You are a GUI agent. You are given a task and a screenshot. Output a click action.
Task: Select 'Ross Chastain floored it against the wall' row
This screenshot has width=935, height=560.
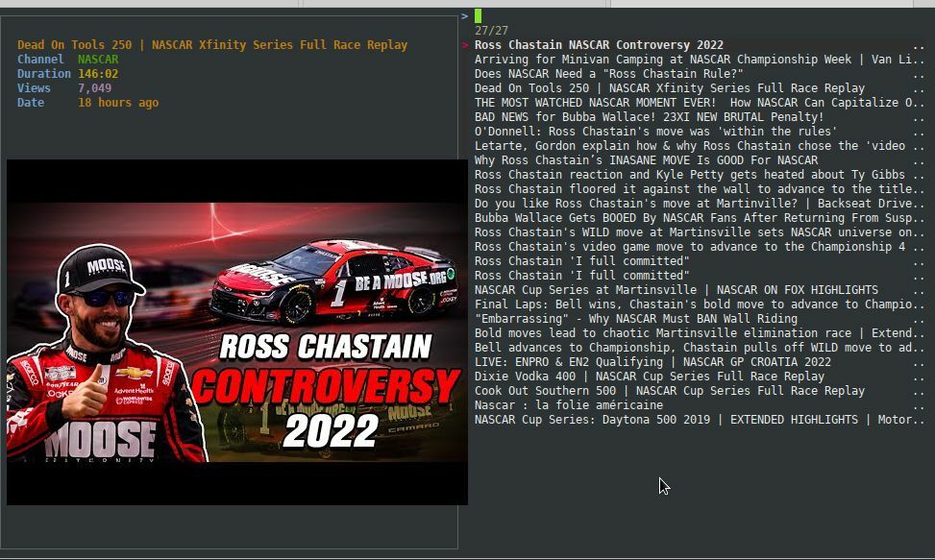pyautogui.click(x=699, y=189)
